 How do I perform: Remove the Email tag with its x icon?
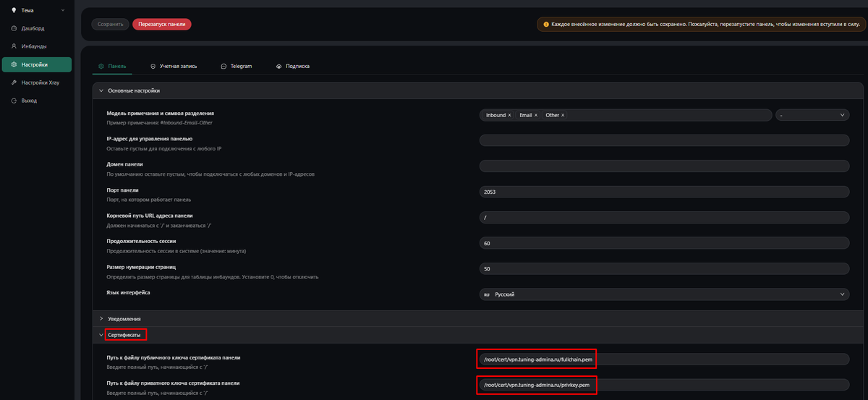(x=536, y=115)
